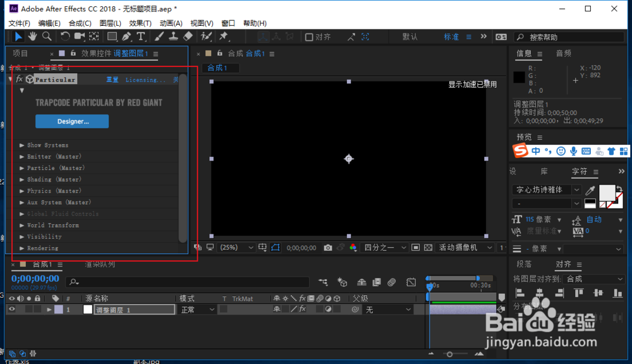Select the Horizontal Type tool
The image size is (632, 364).
pos(141,37)
